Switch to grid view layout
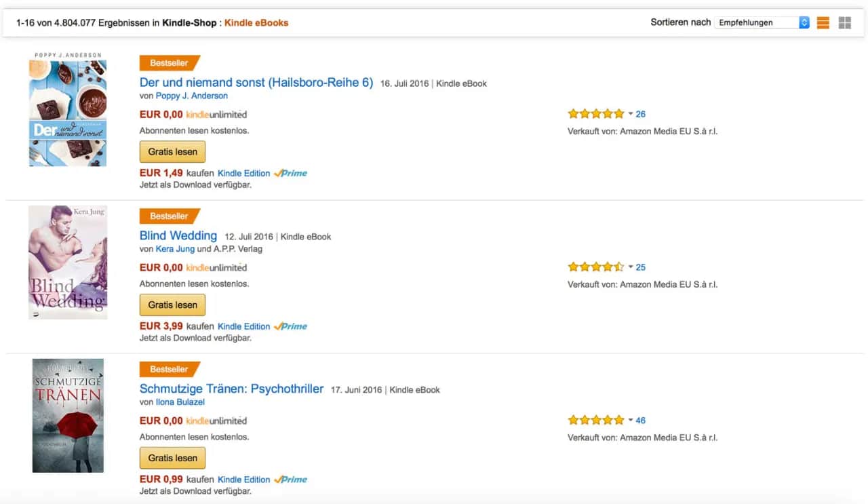The image size is (868, 504). pyautogui.click(x=845, y=22)
